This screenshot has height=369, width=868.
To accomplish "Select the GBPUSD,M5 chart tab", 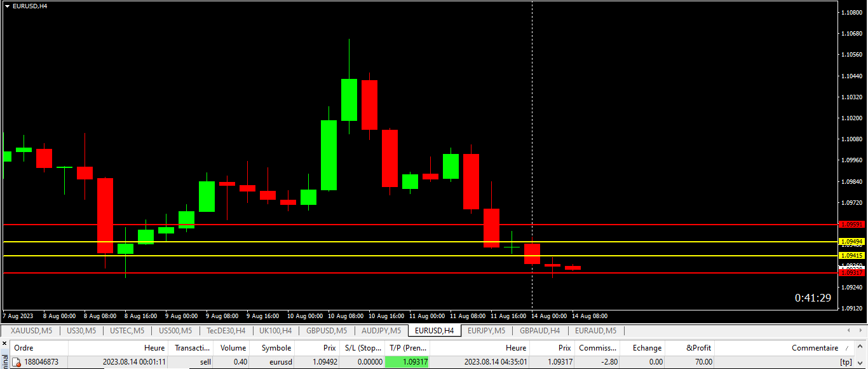I will (x=327, y=331).
